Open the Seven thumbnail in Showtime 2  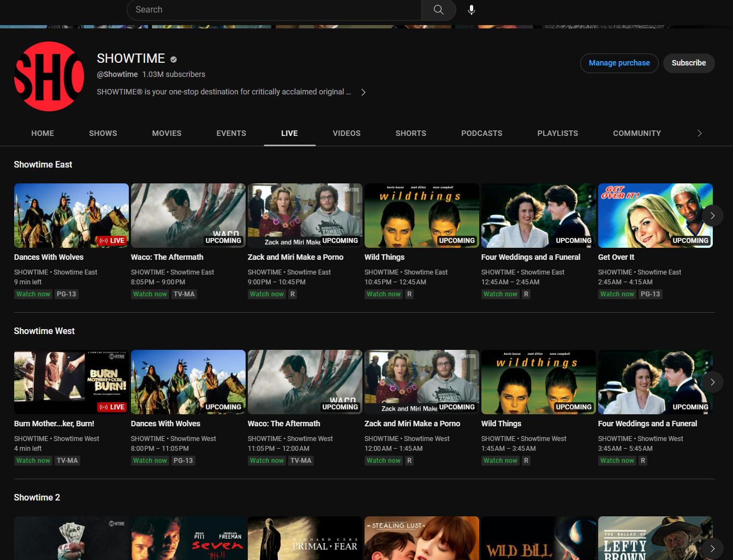point(188,538)
